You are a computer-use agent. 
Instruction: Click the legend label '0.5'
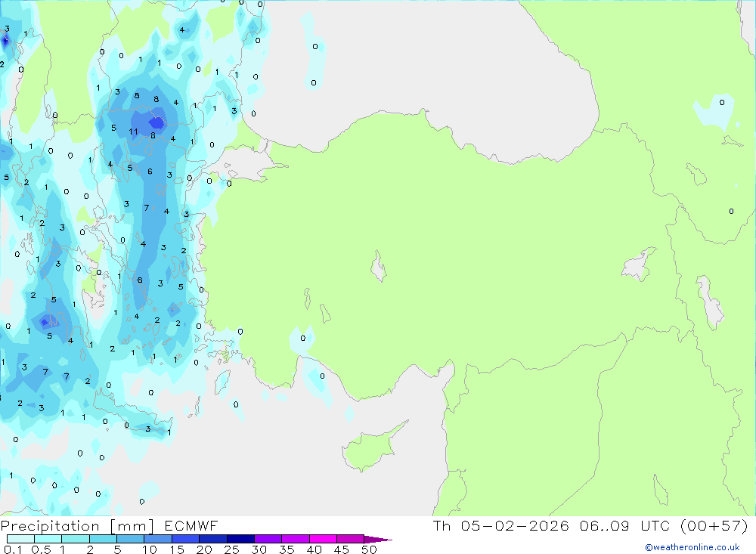[41, 549]
